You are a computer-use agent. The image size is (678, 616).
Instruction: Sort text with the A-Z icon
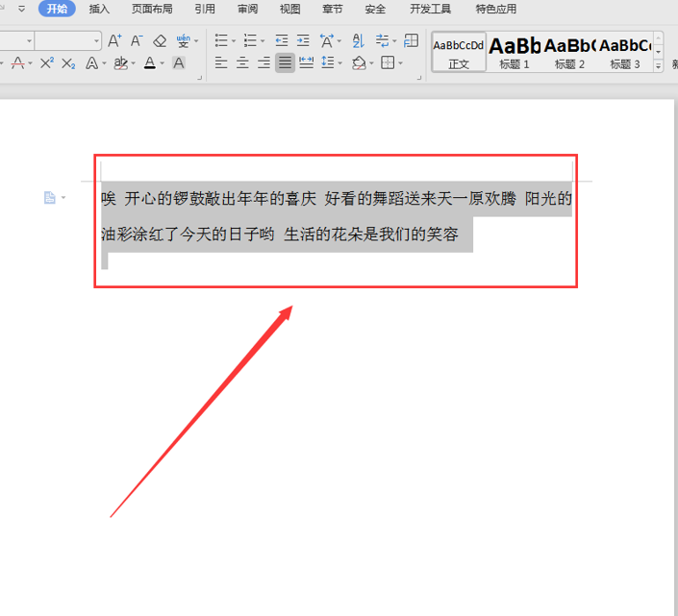(x=358, y=41)
